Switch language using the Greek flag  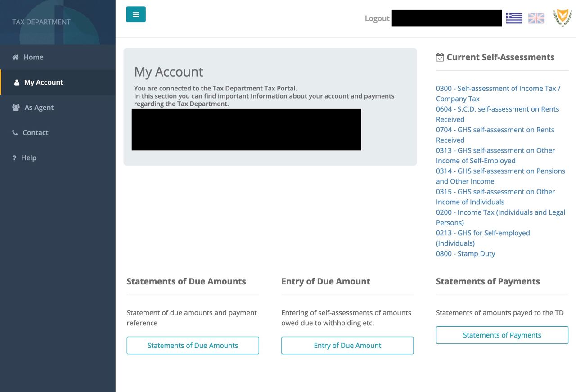click(x=514, y=18)
